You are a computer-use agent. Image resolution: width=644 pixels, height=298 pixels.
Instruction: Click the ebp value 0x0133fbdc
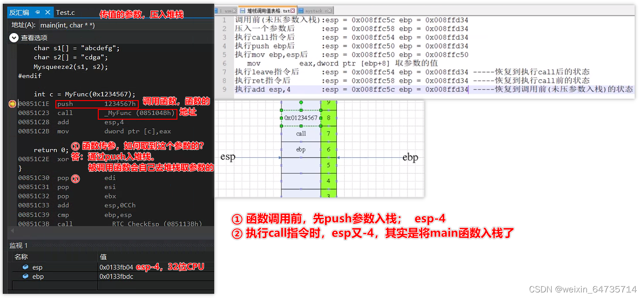pos(116,277)
